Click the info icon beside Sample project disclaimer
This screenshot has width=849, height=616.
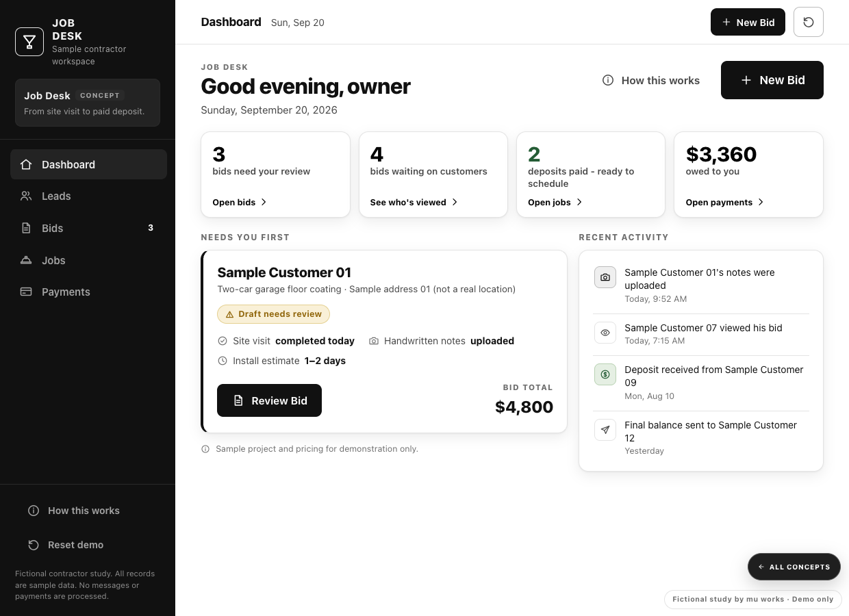205,449
